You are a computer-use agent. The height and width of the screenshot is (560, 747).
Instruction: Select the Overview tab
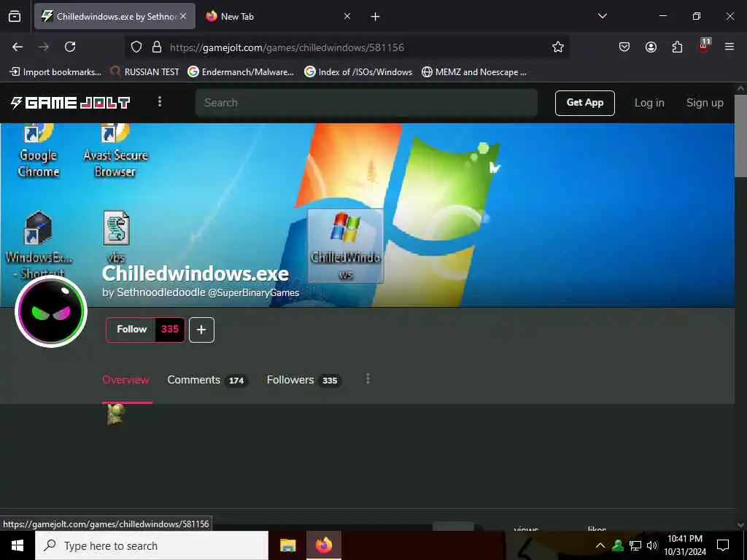point(125,380)
